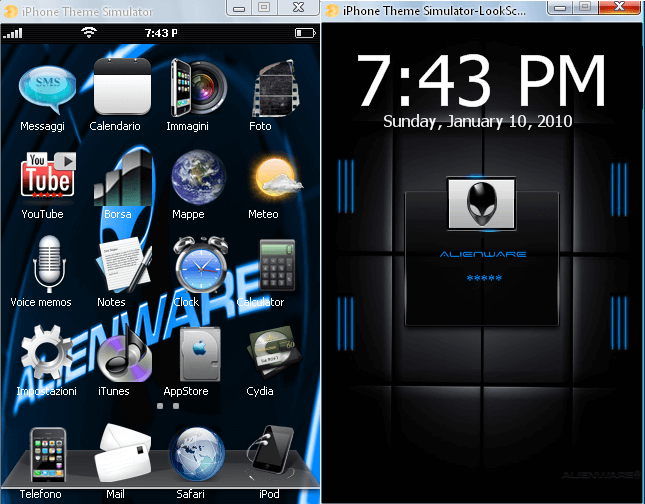
Task: Open Mail envelopes icon in dock
Action: [x=123, y=453]
